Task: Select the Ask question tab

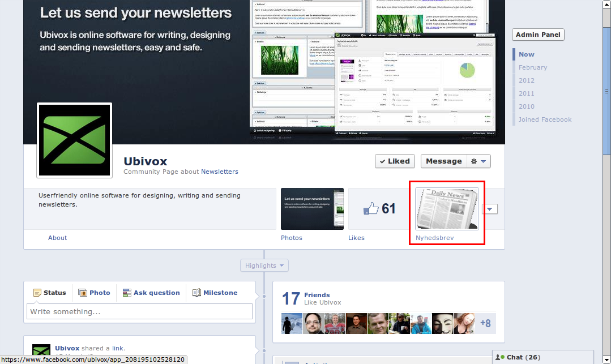Action: (x=151, y=293)
